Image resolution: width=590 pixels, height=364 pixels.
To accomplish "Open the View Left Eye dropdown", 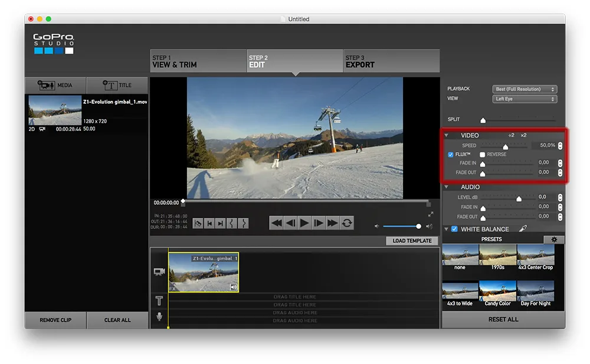I will point(525,99).
